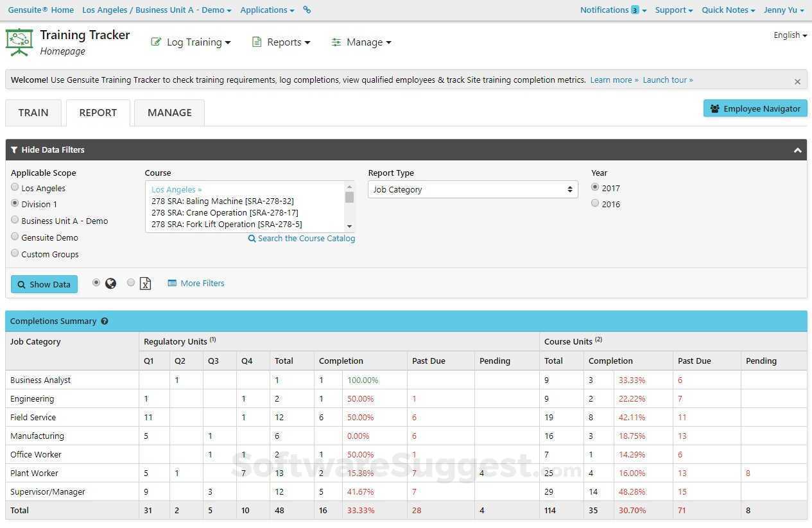Collapse the Hide Data Filters panel

click(x=797, y=149)
